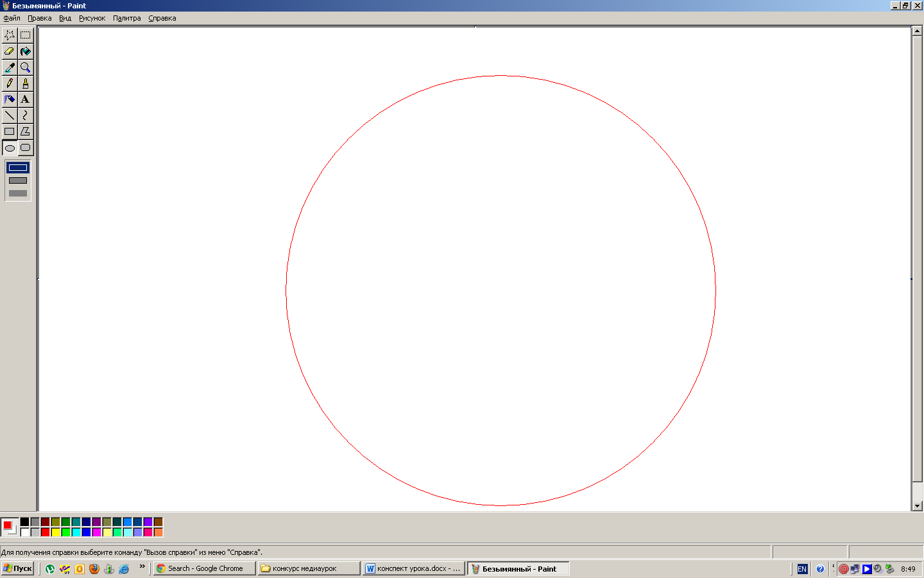Open the Пуск start button
This screenshot has width=924, height=578.
pyautogui.click(x=17, y=568)
